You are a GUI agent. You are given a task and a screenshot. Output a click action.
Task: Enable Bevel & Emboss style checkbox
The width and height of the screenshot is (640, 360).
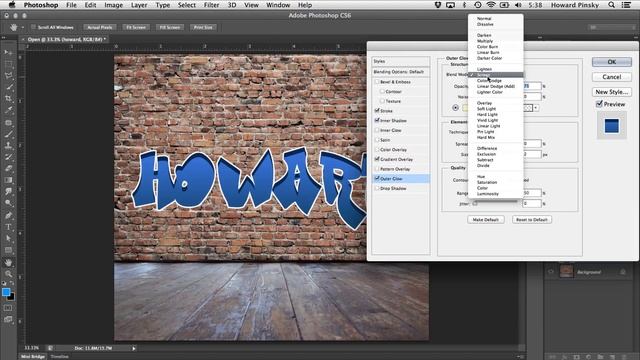[x=377, y=82]
